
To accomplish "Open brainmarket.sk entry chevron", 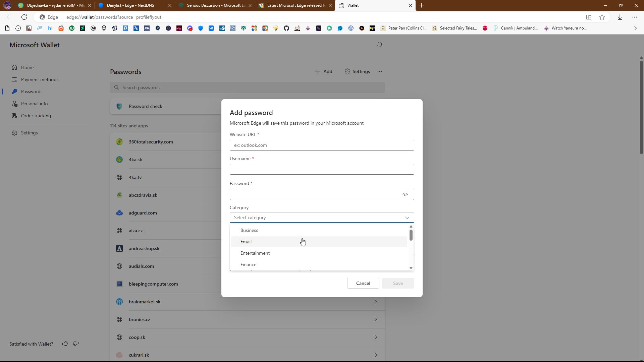I will (376, 302).
